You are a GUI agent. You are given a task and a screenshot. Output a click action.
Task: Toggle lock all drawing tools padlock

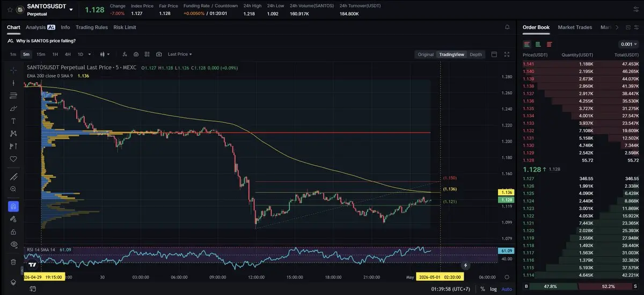[13, 232]
